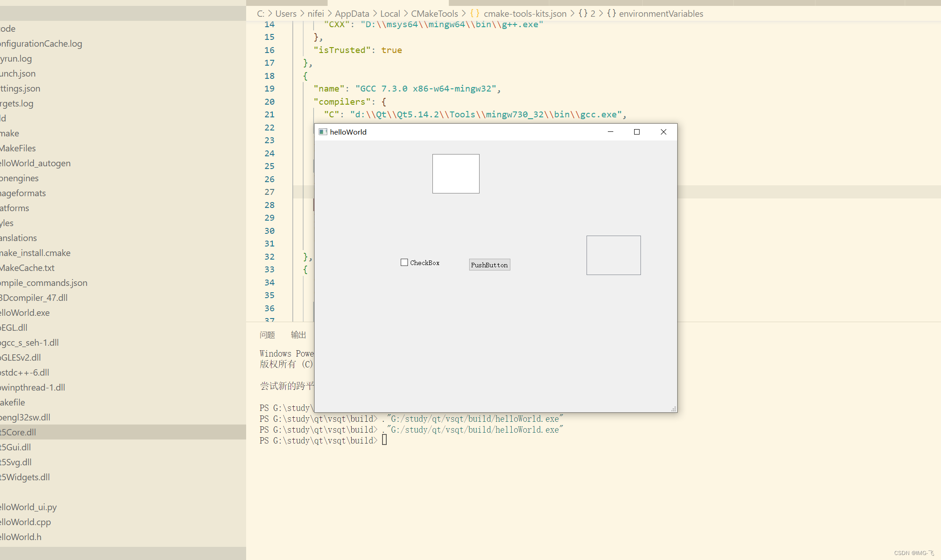
Task: Select libwinpthread-1.dll in the file list
Action: pyautogui.click(x=123, y=387)
